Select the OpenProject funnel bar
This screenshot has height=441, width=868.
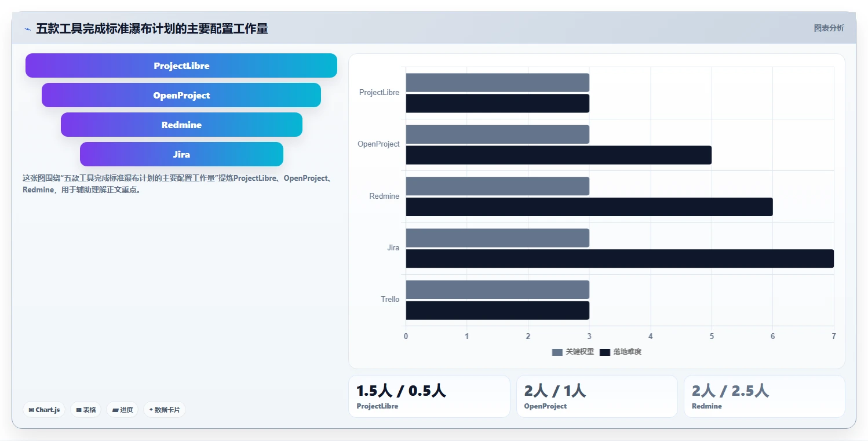click(x=181, y=95)
